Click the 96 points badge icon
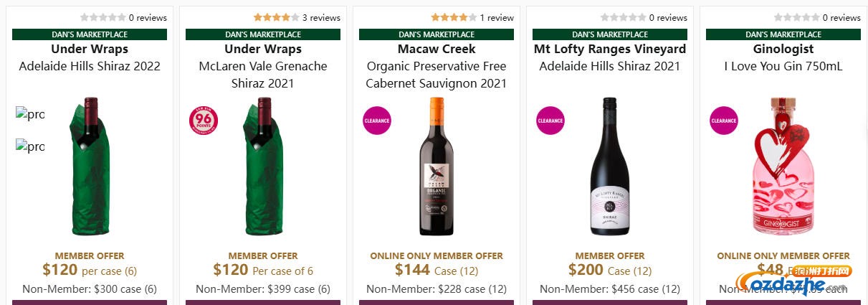This screenshot has width=868, height=305. point(204,121)
